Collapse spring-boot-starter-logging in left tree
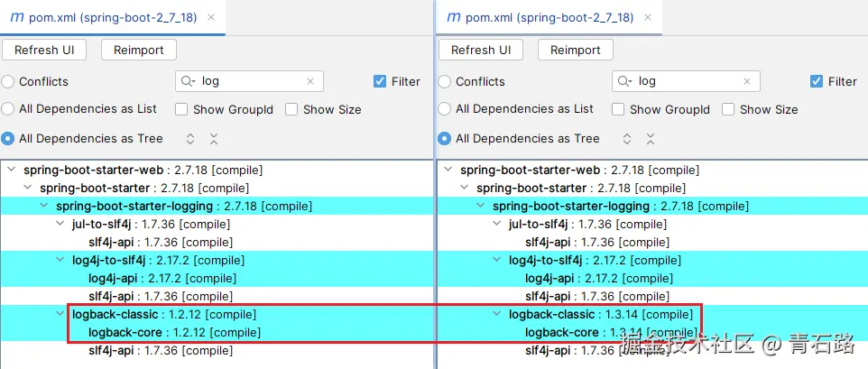This screenshot has height=369, width=868. coord(43,207)
